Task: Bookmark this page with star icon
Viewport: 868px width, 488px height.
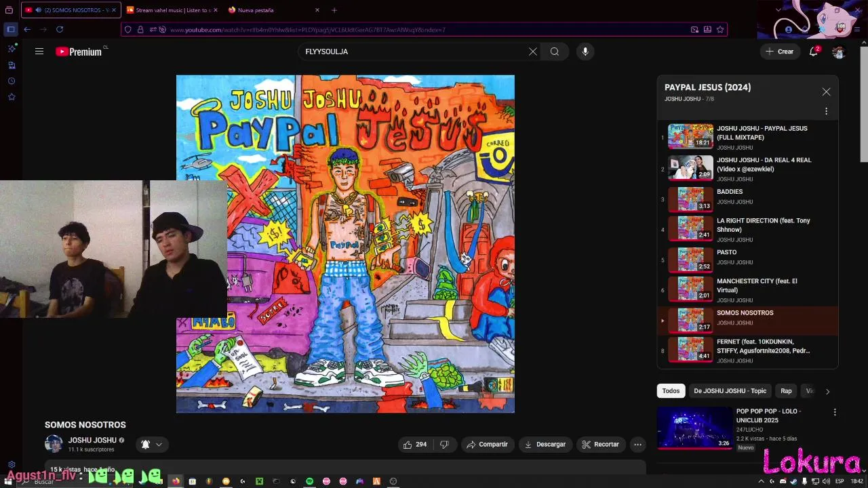Action: tap(720, 29)
